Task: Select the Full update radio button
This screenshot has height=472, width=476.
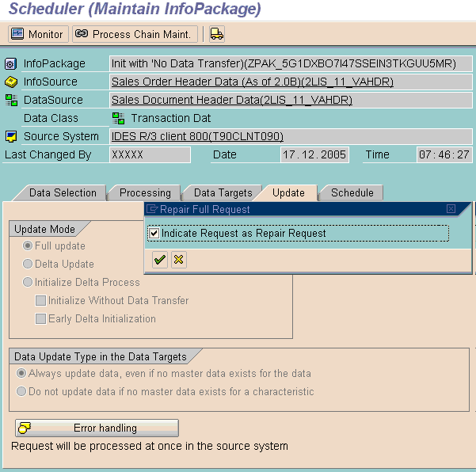Action: point(28,246)
